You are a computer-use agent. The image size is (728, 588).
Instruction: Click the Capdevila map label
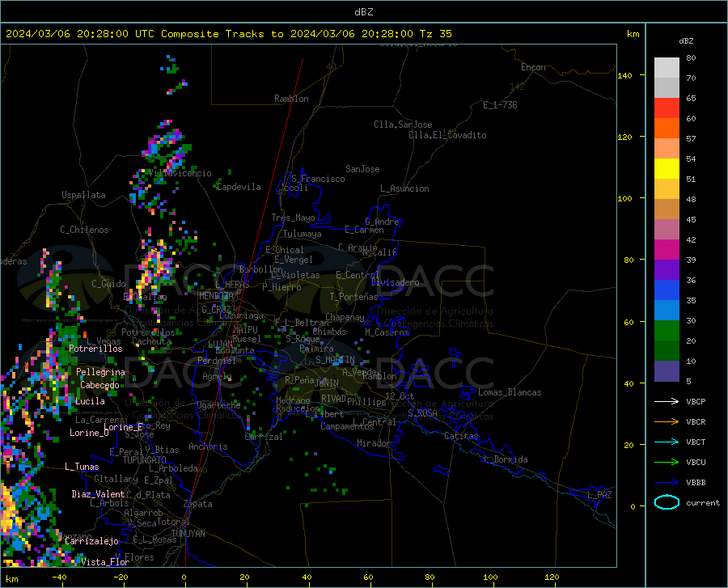coord(239,187)
